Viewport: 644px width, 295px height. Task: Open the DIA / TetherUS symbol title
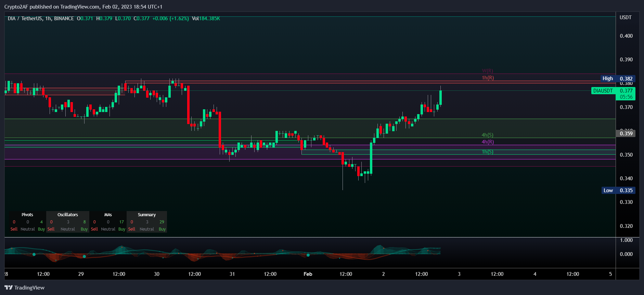tap(41, 19)
